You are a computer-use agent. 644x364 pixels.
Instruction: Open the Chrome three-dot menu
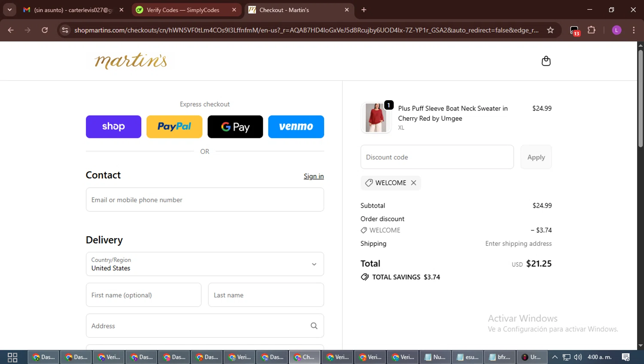click(634, 30)
